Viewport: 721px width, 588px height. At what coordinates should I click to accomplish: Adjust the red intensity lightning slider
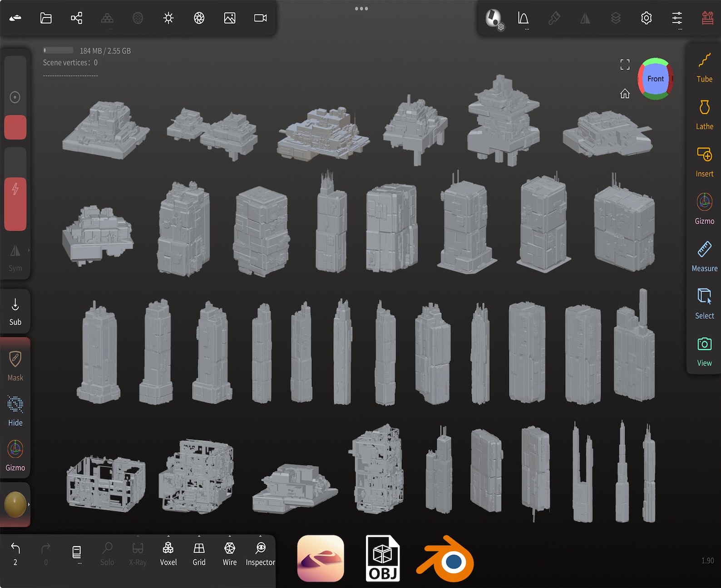tap(15, 189)
